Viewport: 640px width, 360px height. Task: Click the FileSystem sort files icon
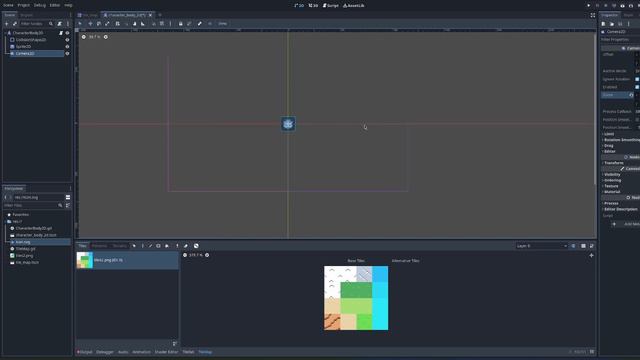pos(68,205)
